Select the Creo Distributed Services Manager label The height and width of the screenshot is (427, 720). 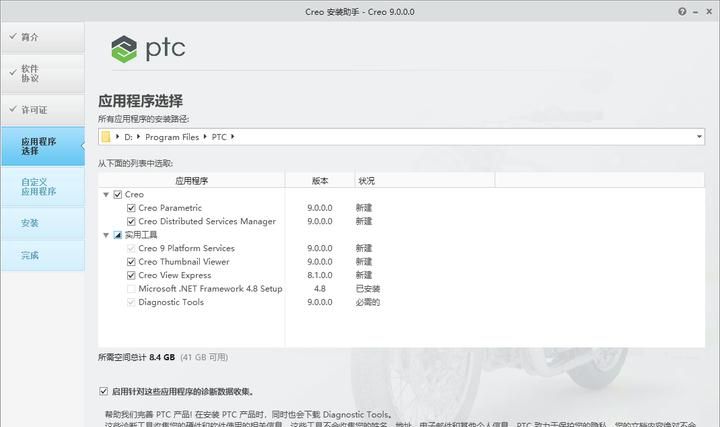click(x=207, y=221)
